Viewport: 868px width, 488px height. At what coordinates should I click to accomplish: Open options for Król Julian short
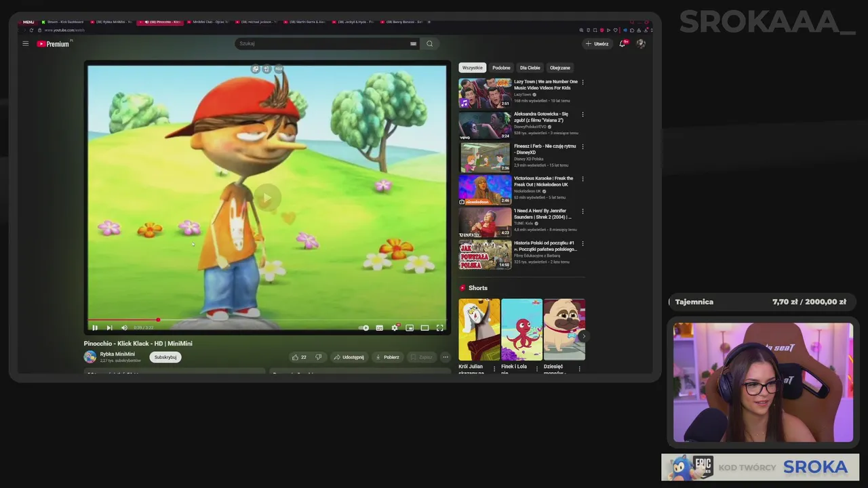[x=494, y=369]
